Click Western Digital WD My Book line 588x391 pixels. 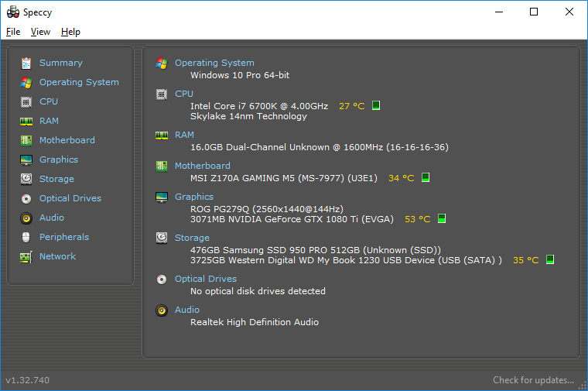346,260
